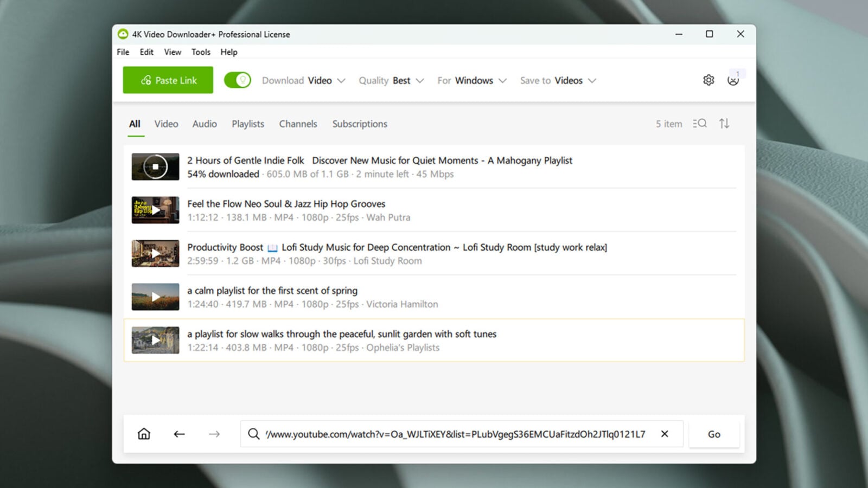This screenshot has height=488, width=868.
Task: Open the Quality Best dropdown
Action: tap(391, 80)
